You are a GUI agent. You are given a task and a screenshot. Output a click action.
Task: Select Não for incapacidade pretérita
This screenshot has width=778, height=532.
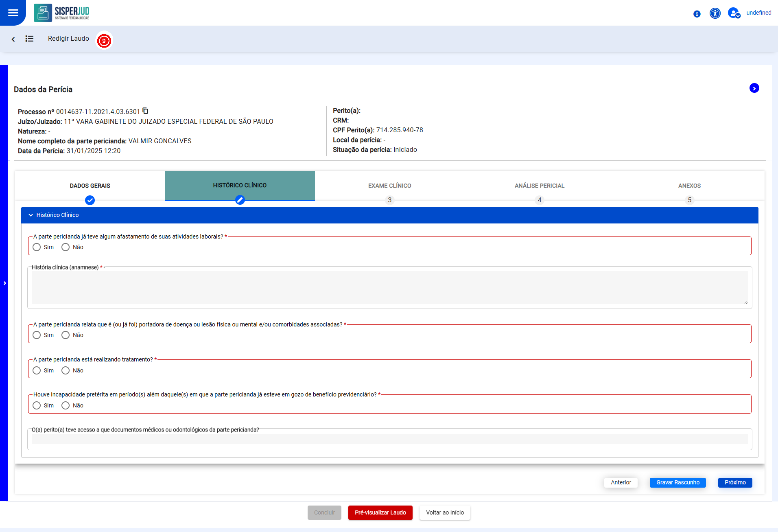(66, 405)
